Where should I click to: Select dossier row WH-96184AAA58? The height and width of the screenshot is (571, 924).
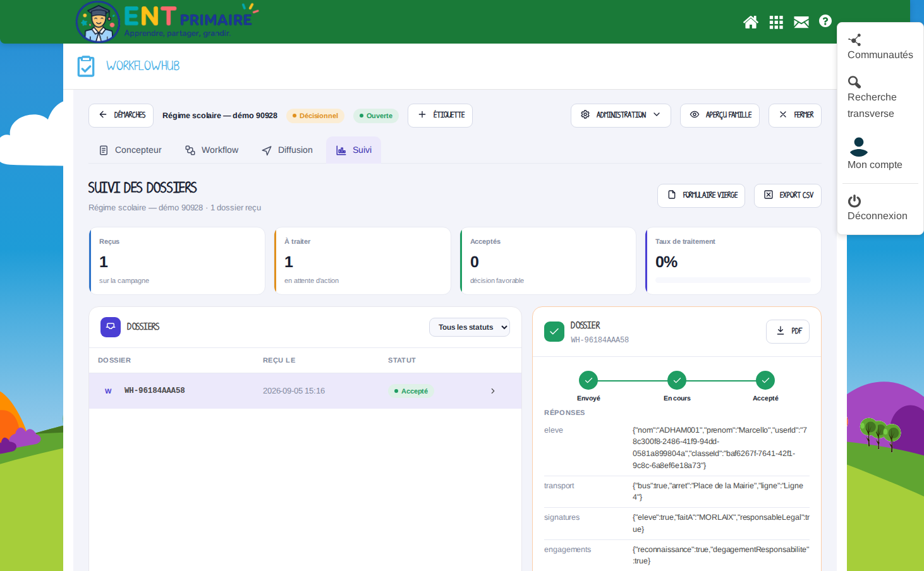[305, 391]
